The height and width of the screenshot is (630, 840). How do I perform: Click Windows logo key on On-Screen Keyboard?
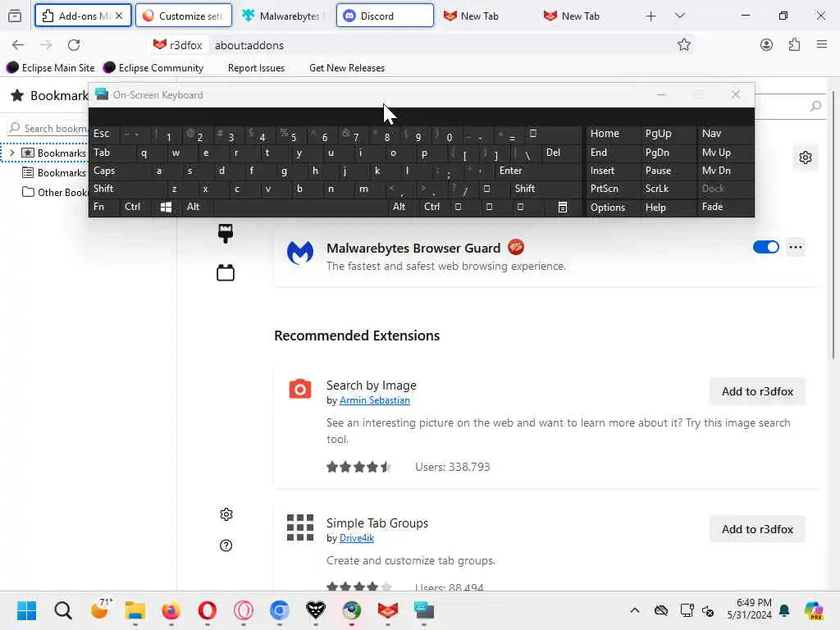click(166, 208)
